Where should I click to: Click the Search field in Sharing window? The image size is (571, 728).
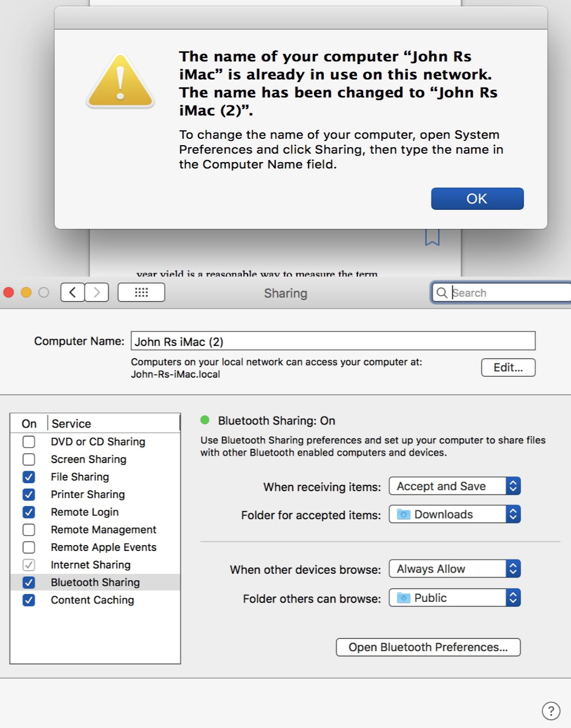(x=502, y=292)
